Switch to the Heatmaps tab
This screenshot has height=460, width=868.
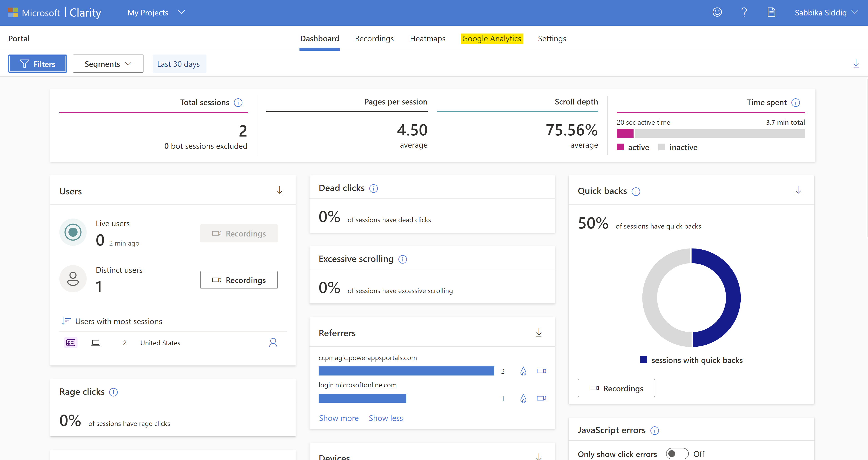428,38
